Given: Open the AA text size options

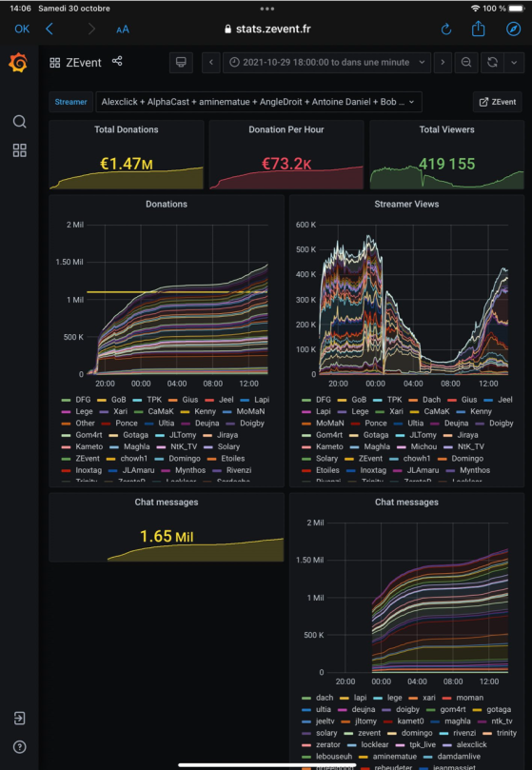Looking at the screenshot, I should point(123,30).
